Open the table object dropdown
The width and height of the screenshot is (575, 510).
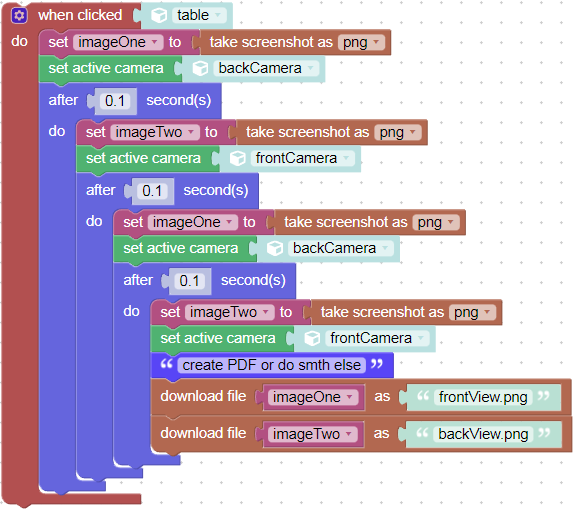click(199, 15)
